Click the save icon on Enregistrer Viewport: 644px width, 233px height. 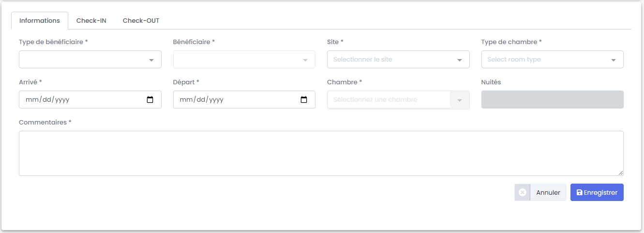[x=579, y=192]
